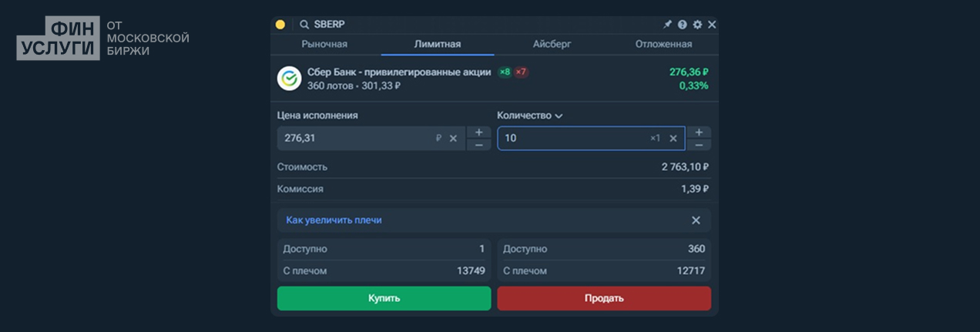Click available-to-buy value 1

pyautogui.click(x=482, y=249)
